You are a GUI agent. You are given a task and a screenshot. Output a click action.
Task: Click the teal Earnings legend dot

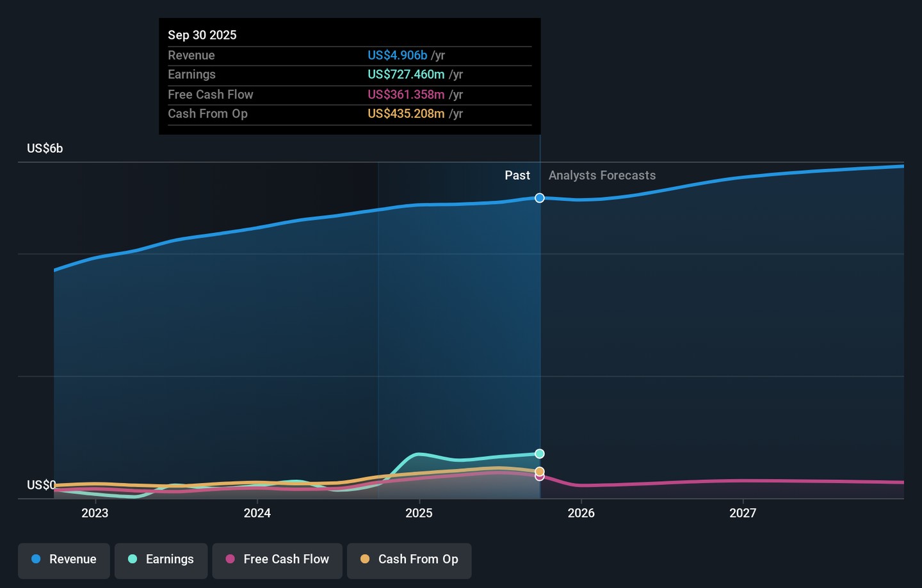tap(133, 559)
